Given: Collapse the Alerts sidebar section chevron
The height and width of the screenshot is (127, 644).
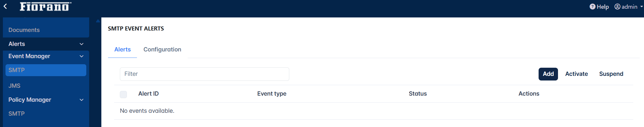Looking at the screenshot, I should pyautogui.click(x=82, y=44).
